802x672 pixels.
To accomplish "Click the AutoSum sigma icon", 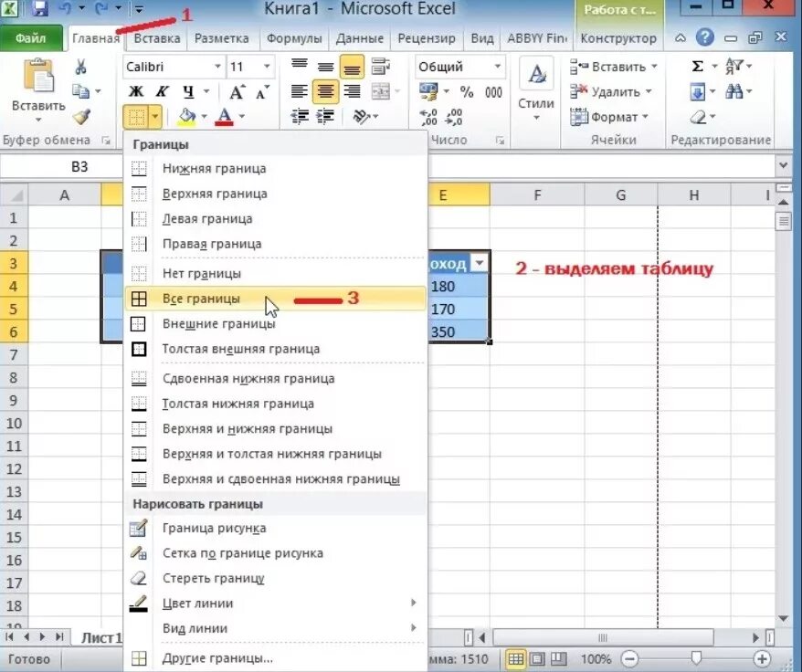I will [x=698, y=67].
